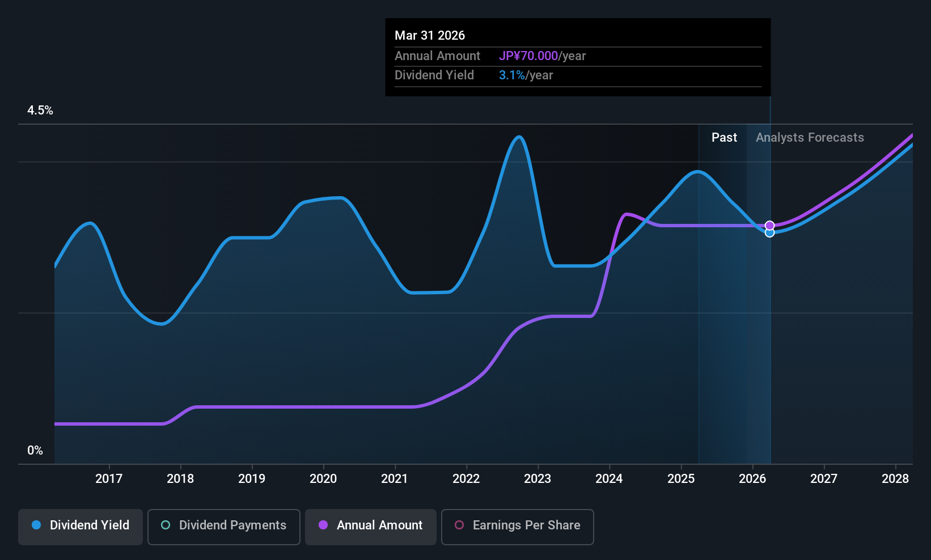Click the 2020 x-axis year label
The image size is (931, 560).
pos(323,479)
